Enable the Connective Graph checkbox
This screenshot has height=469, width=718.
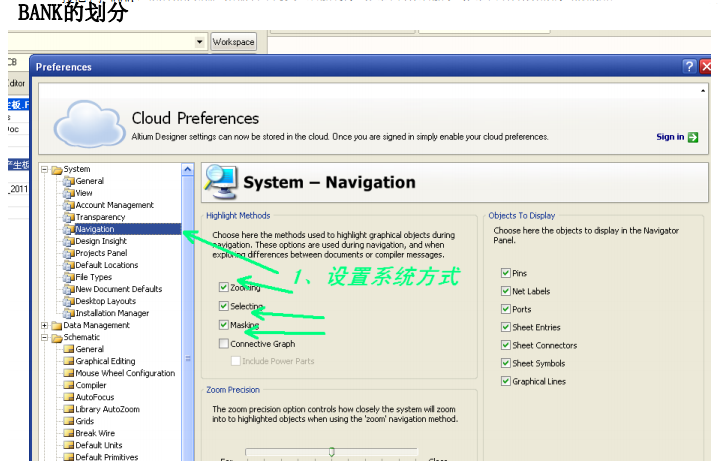point(223,344)
